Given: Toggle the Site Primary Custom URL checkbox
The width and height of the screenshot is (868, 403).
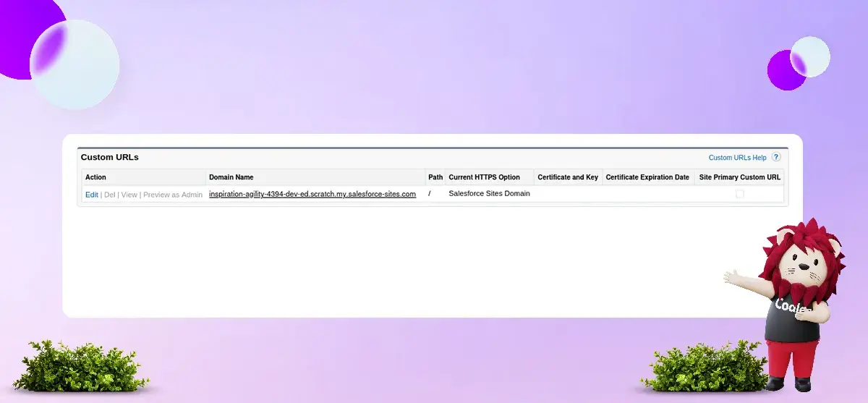Looking at the screenshot, I should [739, 194].
